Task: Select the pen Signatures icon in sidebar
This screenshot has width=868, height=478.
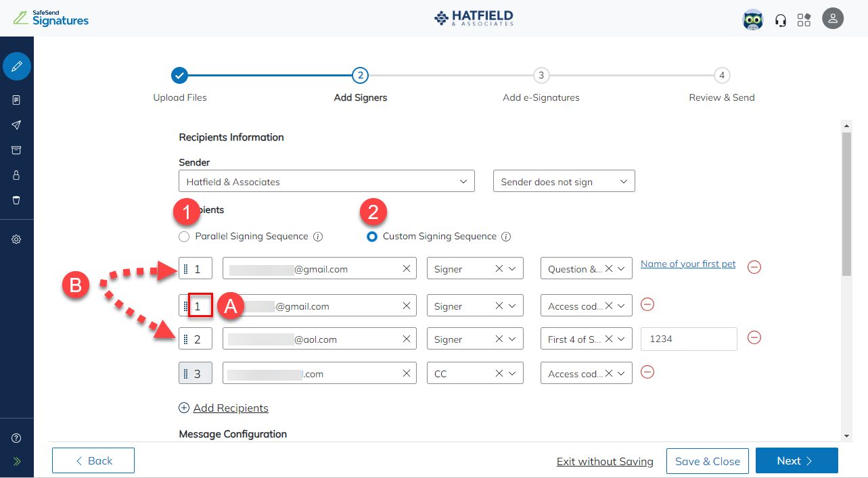Action: click(x=17, y=66)
